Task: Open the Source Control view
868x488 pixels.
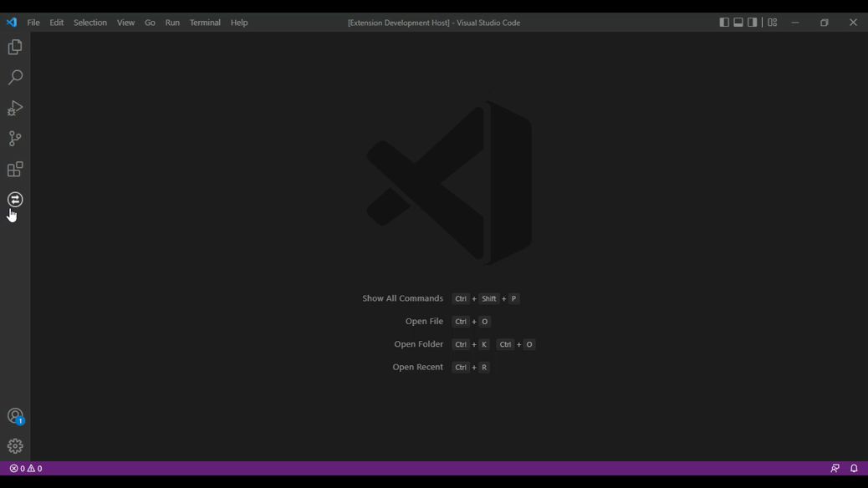Action: coord(15,139)
